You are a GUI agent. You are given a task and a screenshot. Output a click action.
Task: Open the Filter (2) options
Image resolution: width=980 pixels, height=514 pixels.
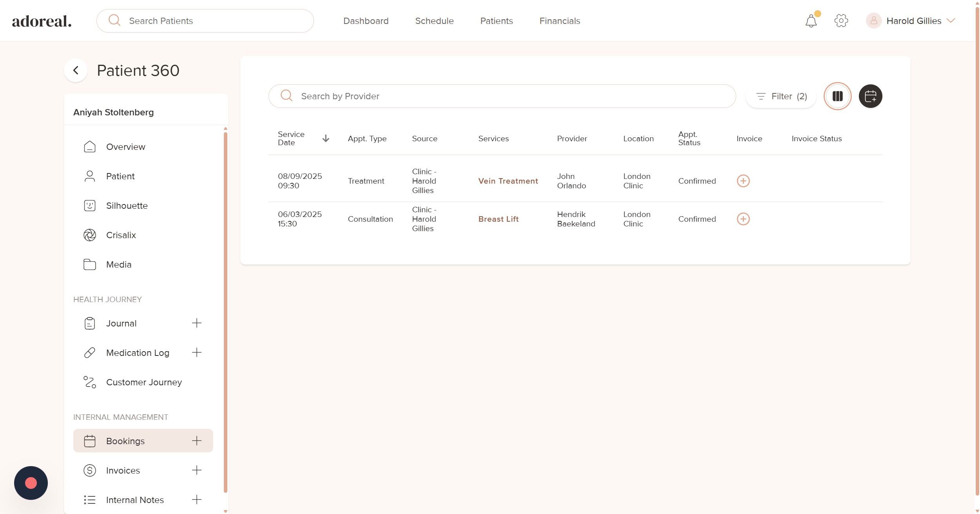(781, 96)
